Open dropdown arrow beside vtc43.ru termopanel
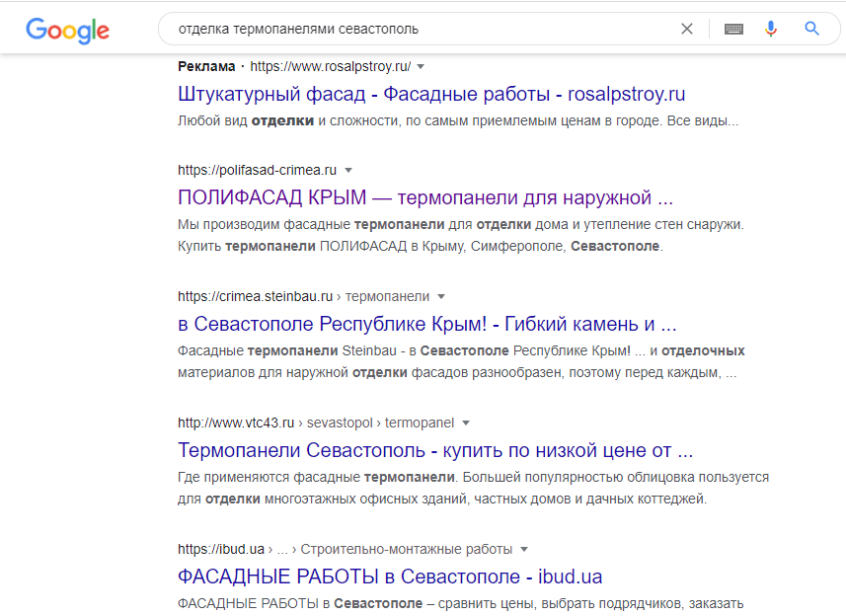The image size is (846, 616). coord(466,423)
